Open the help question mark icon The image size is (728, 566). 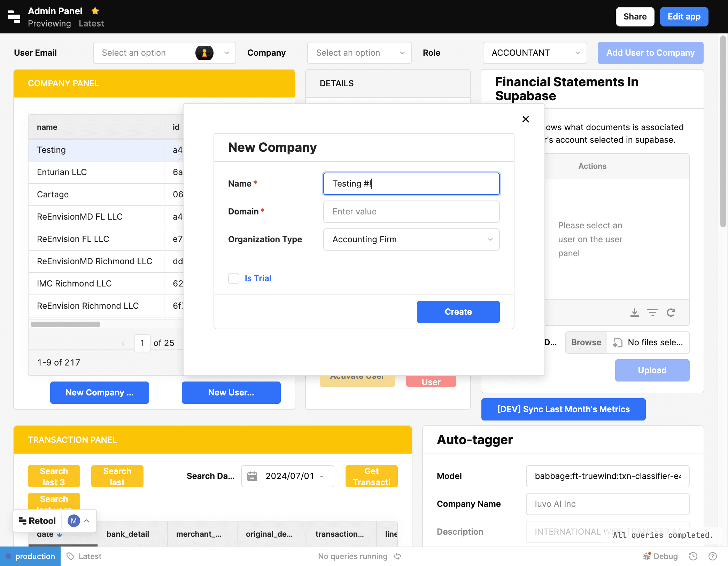(713, 556)
